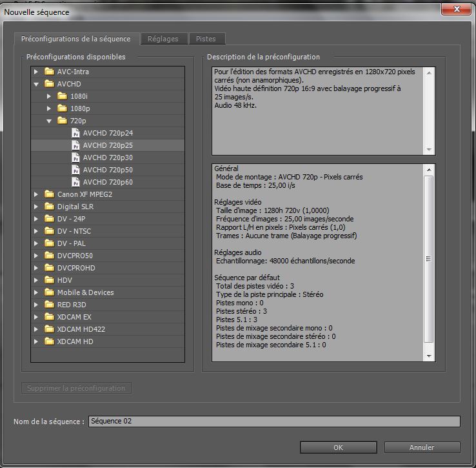Expand the AVC-Intra tree arrow
The width and height of the screenshot is (476, 468).
(36, 72)
